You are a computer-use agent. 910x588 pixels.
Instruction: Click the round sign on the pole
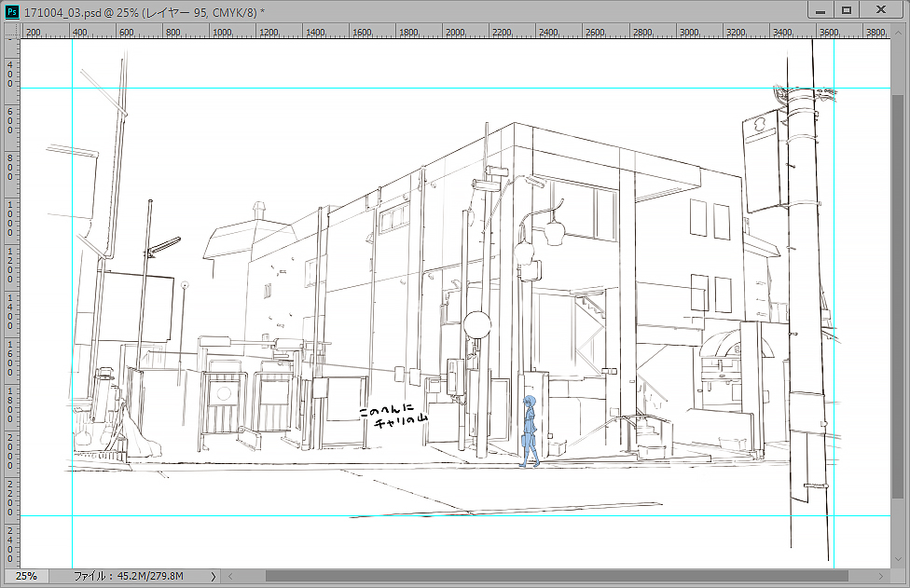(x=477, y=325)
